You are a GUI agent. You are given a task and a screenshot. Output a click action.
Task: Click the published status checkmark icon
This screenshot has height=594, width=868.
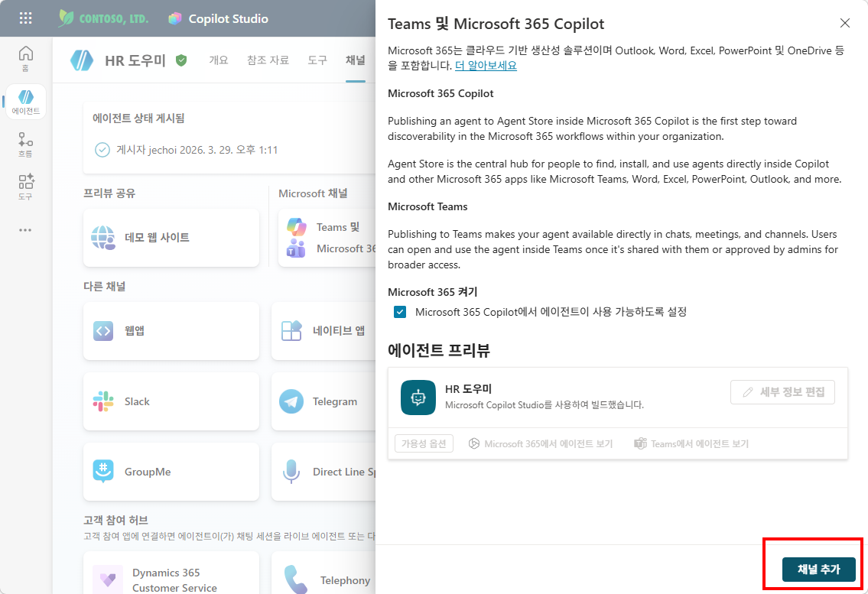(x=102, y=150)
